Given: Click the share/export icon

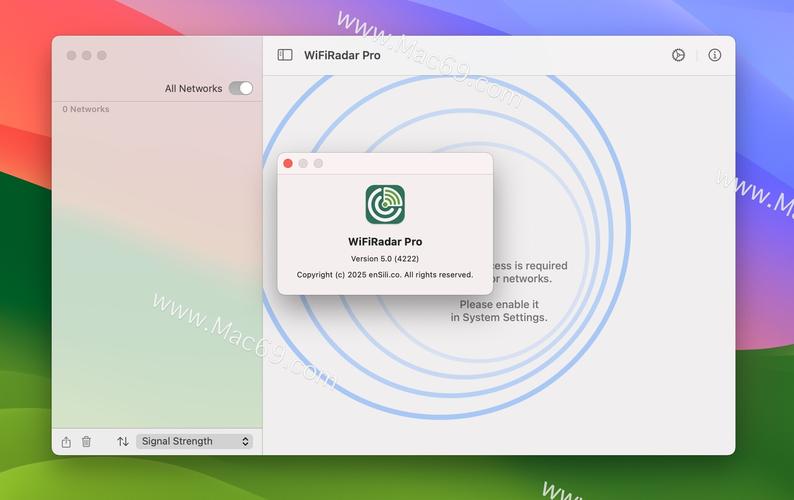Looking at the screenshot, I should tap(66, 441).
